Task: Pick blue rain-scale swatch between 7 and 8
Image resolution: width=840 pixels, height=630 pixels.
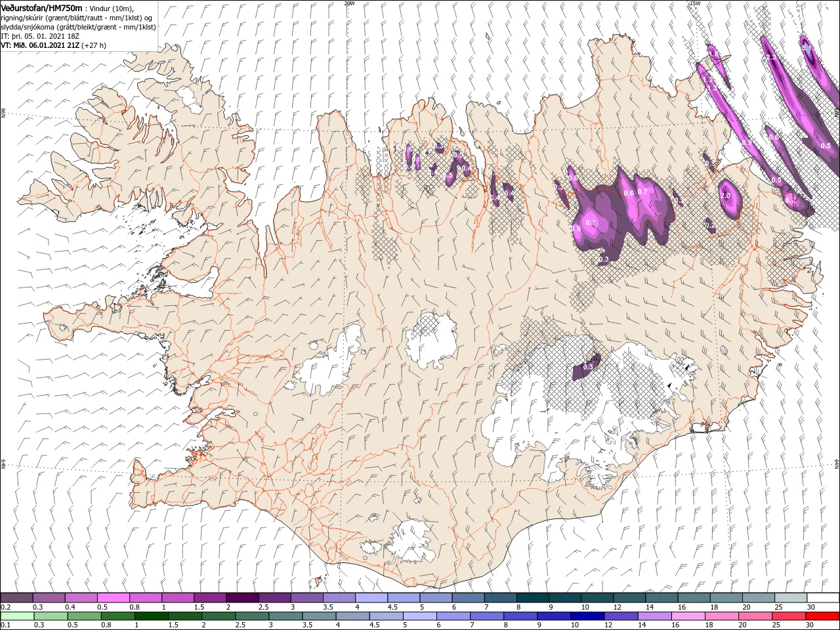Action: point(486,616)
